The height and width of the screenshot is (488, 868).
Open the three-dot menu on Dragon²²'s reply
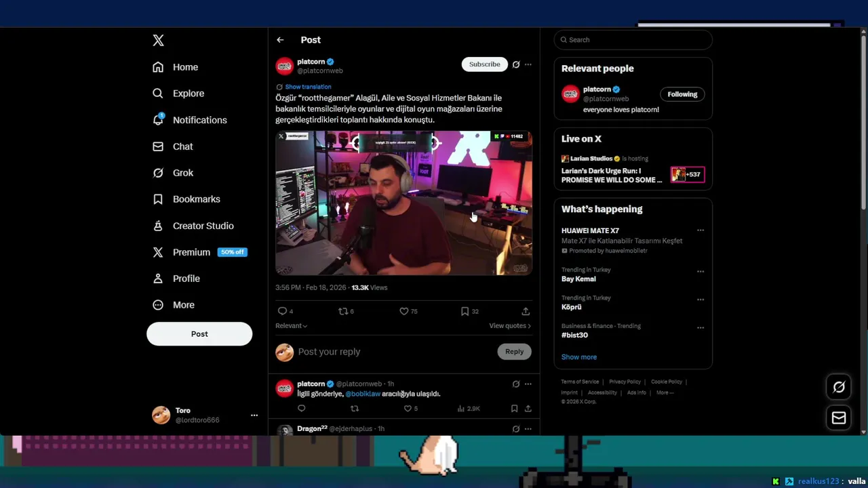coord(528,429)
